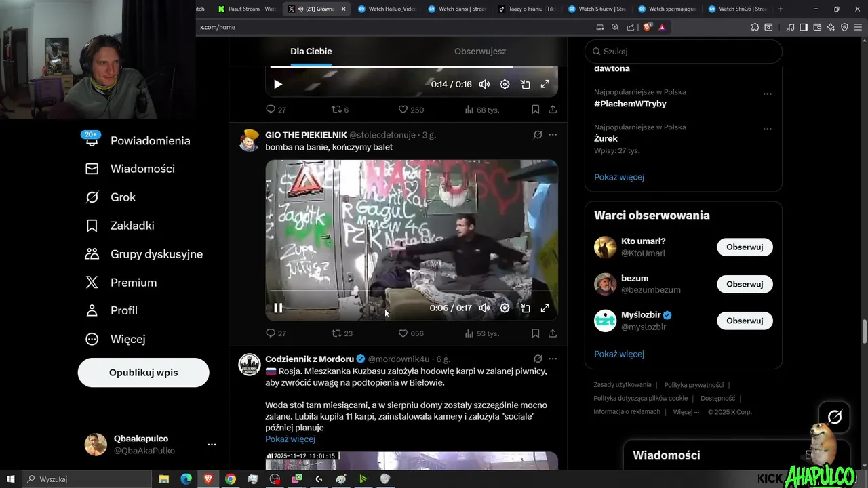
Task: Open Qbaakapulco account options dots
Action: click(212, 445)
